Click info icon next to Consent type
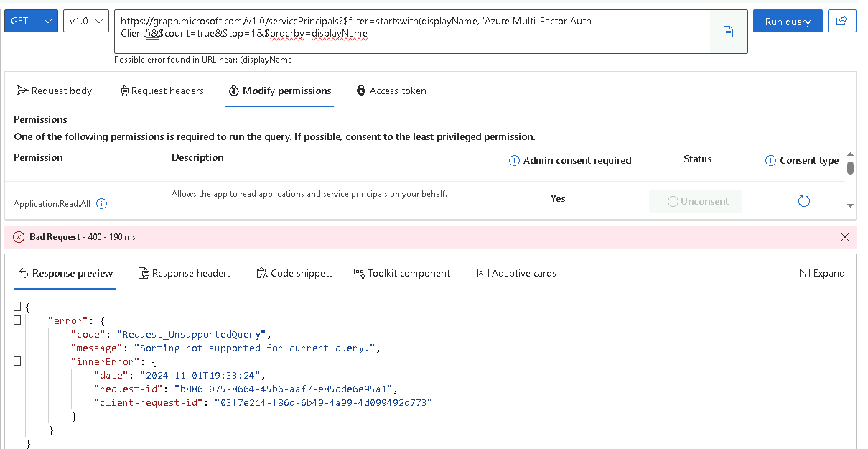868x449 pixels. (770, 160)
